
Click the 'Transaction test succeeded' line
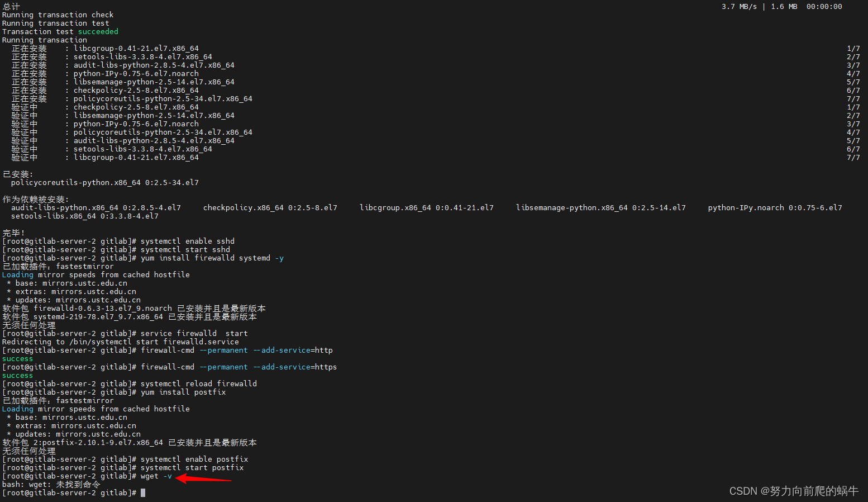[60, 32]
